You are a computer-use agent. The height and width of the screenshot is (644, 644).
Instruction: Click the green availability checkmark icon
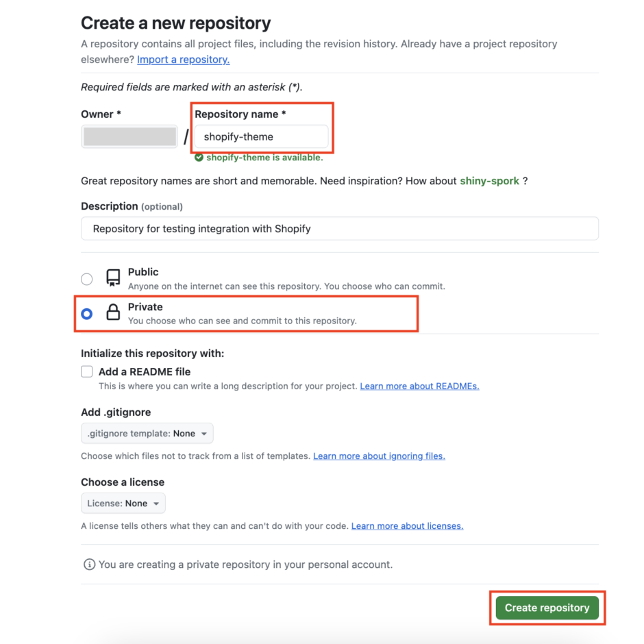coord(199,157)
